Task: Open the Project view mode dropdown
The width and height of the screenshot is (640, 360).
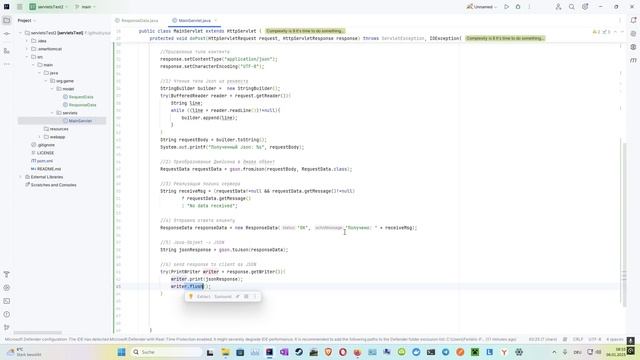Action: coord(27,20)
